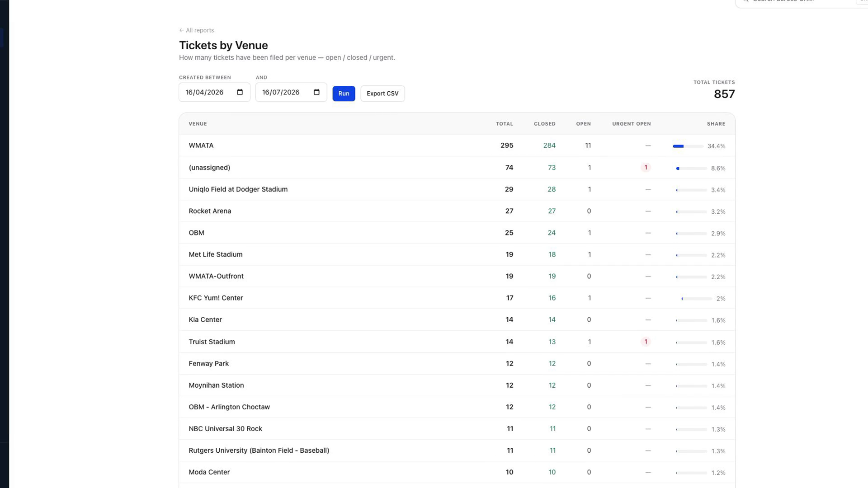
Task: Run the report
Action: click(x=344, y=94)
